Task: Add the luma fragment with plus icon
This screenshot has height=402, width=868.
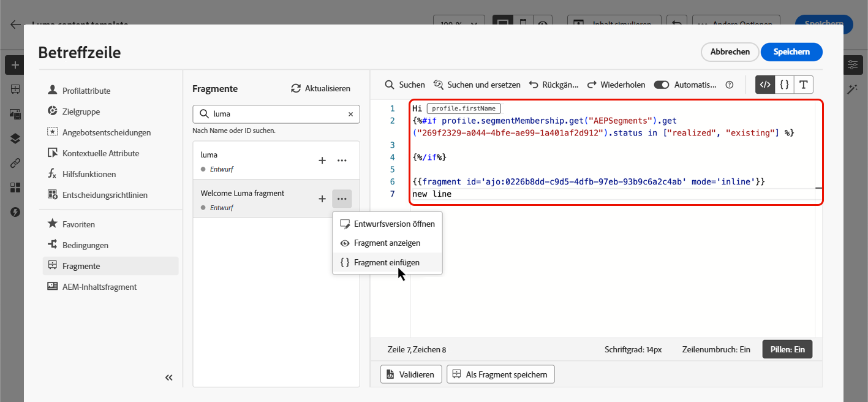Action: pyautogui.click(x=322, y=161)
